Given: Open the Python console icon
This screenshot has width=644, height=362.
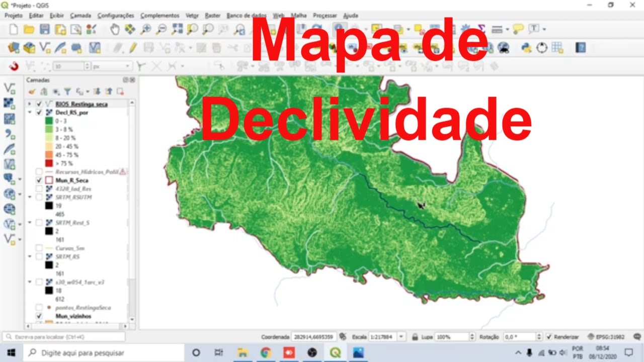Looking at the screenshot, I should tap(526, 48).
